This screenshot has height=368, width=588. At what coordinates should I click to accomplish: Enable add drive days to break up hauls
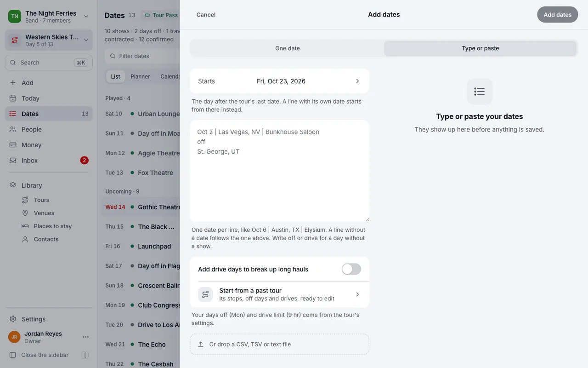[x=351, y=269]
